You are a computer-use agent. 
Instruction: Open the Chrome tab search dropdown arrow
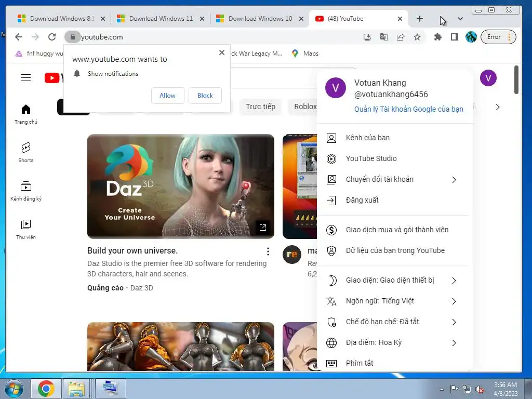[x=460, y=19]
